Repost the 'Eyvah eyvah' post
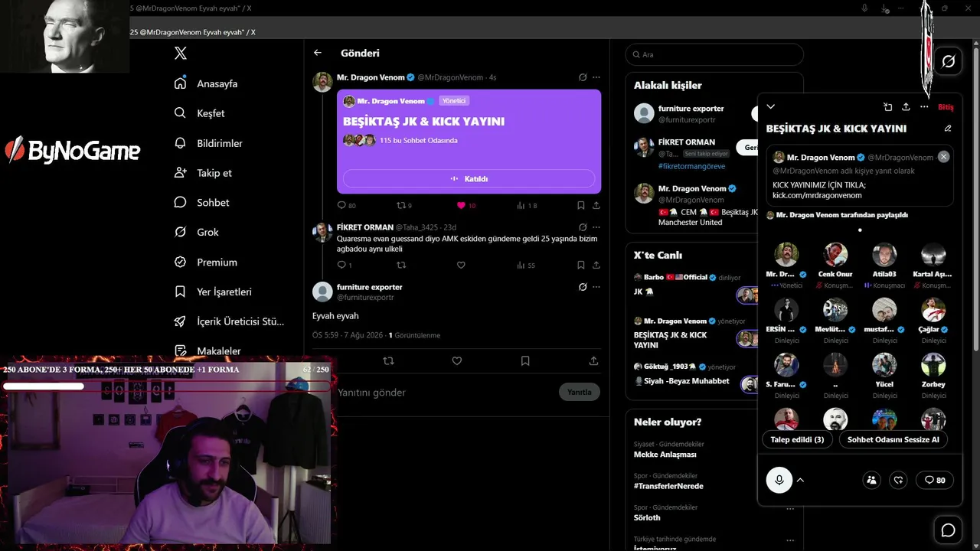Viewport: 980px width, 551px height. click(x=388, y=360)
